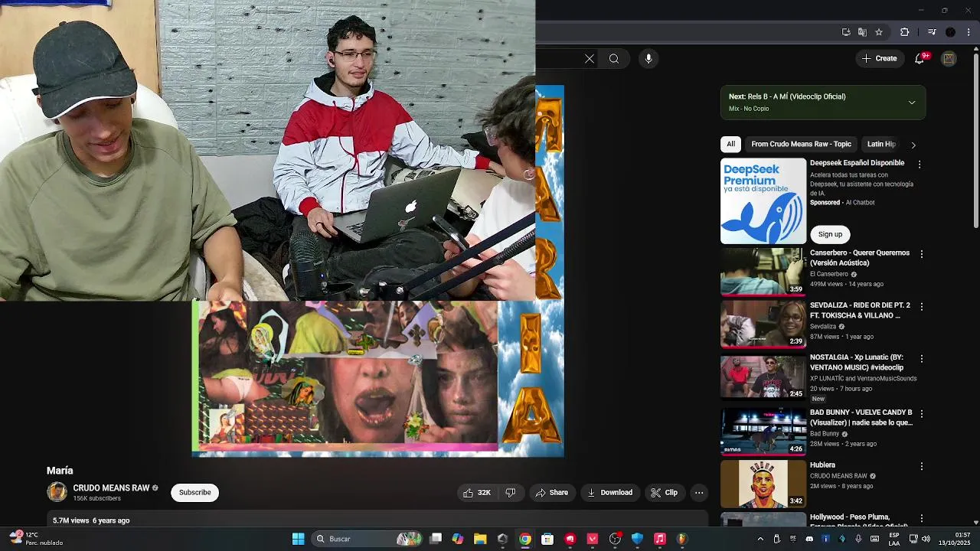
Task: Click the Share button
Action: click(x=552, y=493)
